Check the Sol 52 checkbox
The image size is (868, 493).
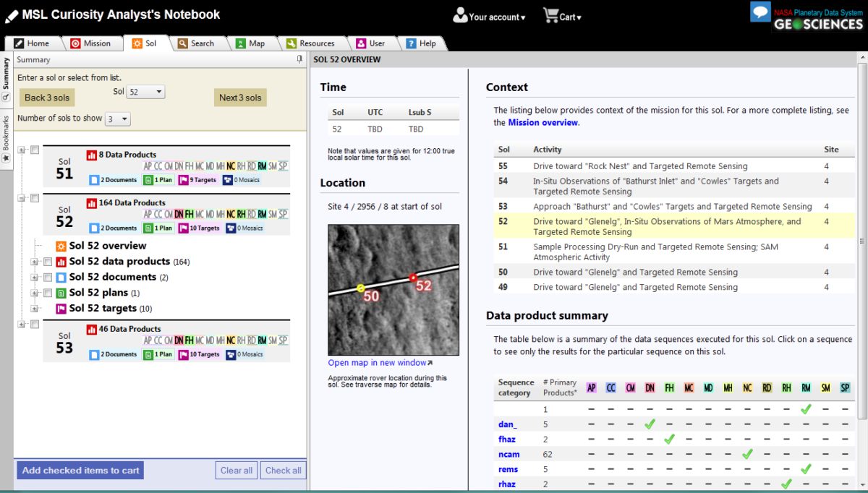[35, 198]
